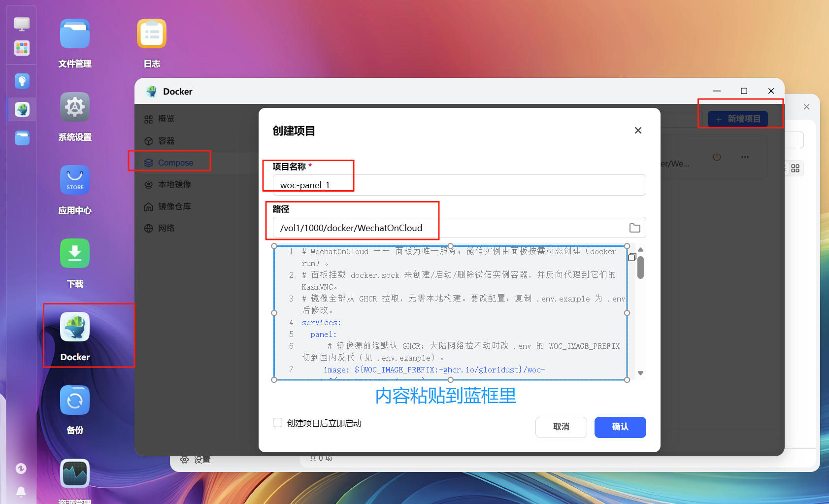Browse folder icon in the 路径 field

[635, 228]
